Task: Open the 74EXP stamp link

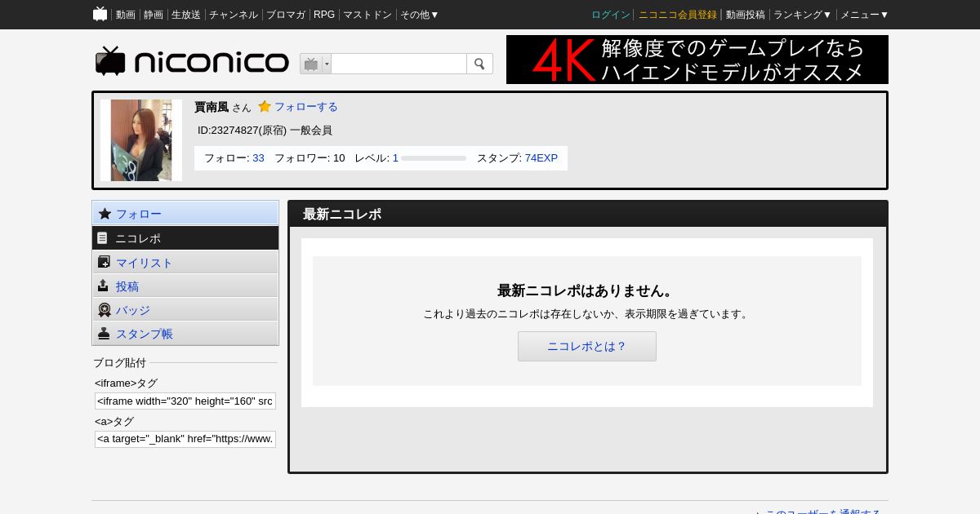Action: [541, 158]
